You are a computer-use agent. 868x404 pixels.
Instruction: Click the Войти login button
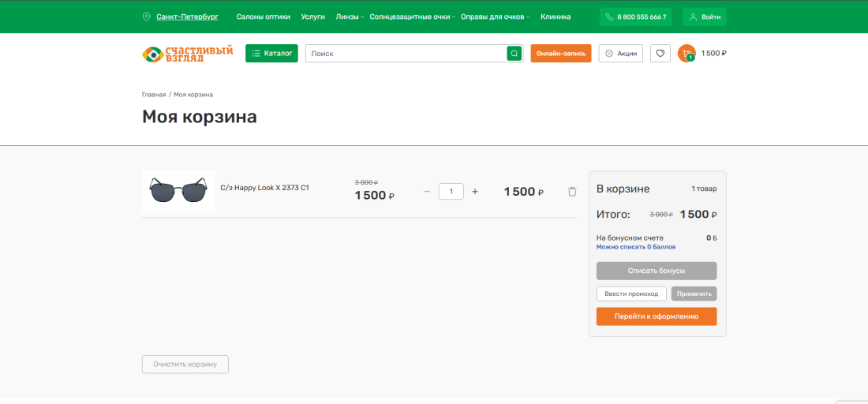point(704,17)
